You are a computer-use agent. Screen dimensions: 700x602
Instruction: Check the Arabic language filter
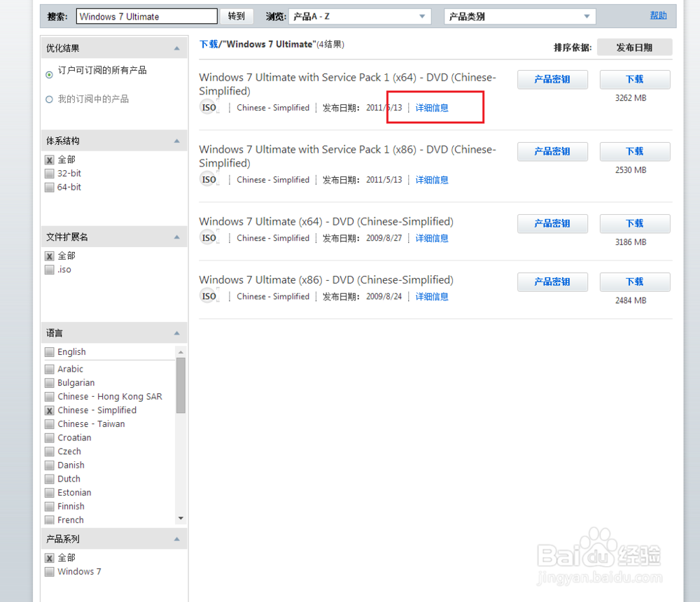[50, 369]
